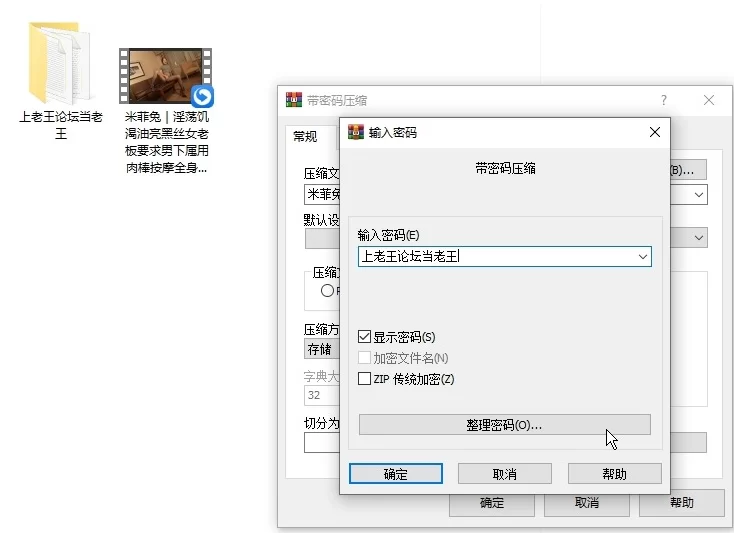The width and height of the screenshot is (734, 533).
Task: Enable ZIP 传统加密 checkbox
Action: [365, 379]
